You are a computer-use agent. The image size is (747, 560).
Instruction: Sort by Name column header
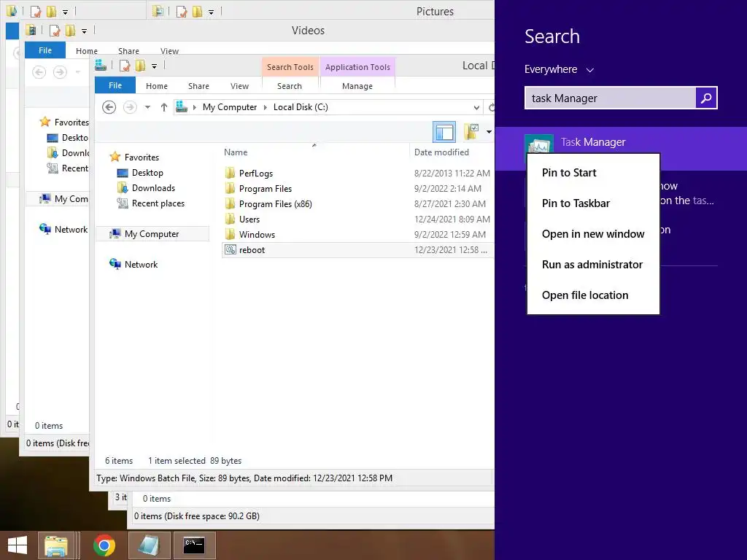coord(236,152)
